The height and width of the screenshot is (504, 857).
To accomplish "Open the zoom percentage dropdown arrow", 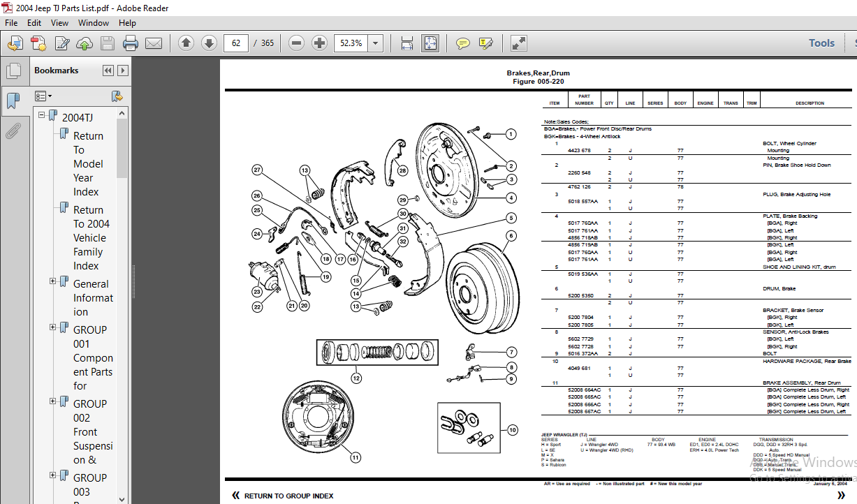I will click(x=376, y=43).
